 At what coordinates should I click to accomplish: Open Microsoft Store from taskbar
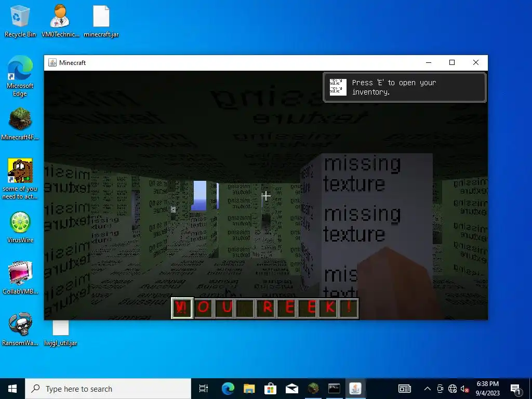click(x=270, y=389)
